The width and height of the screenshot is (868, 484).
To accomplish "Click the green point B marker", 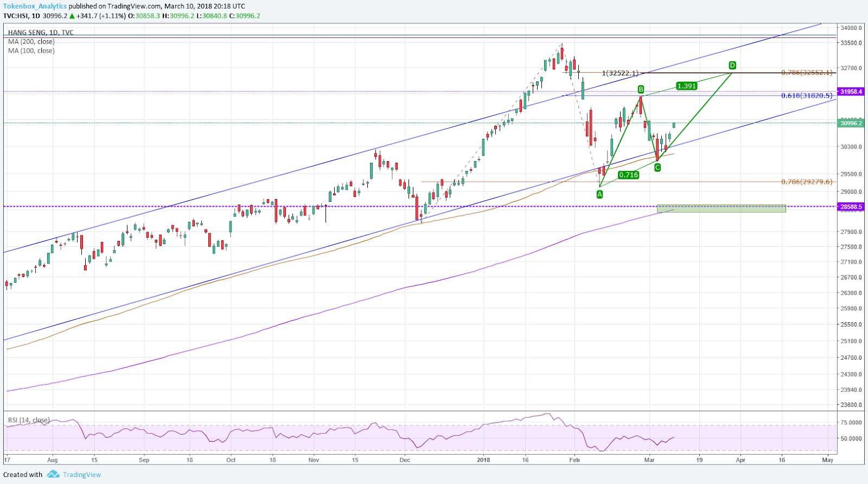I will (641, 90).
